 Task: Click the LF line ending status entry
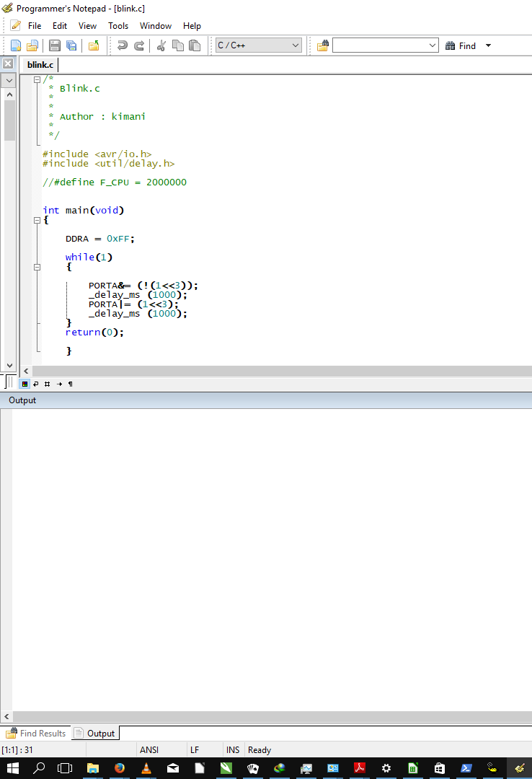pos(194,749)
